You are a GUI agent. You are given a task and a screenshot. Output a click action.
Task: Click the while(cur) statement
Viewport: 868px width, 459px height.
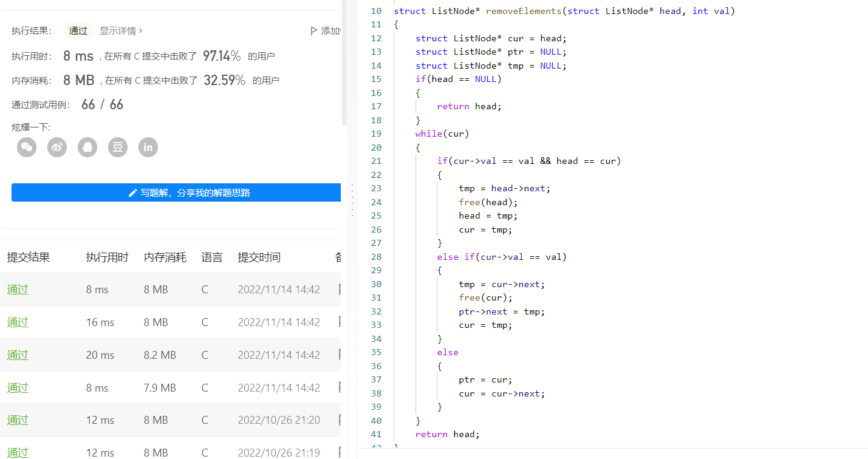coord(442,134)
